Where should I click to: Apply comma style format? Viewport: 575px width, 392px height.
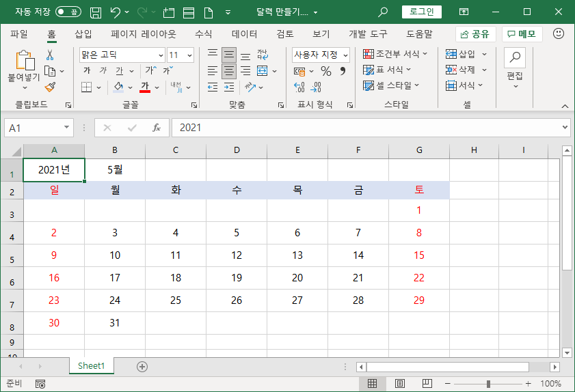[343, 71]
